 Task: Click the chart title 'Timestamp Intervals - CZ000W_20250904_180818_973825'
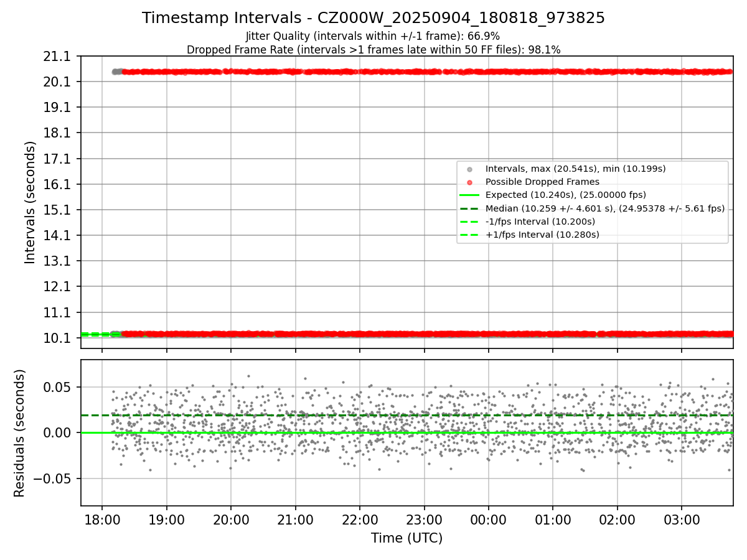(x=374, y=18)
